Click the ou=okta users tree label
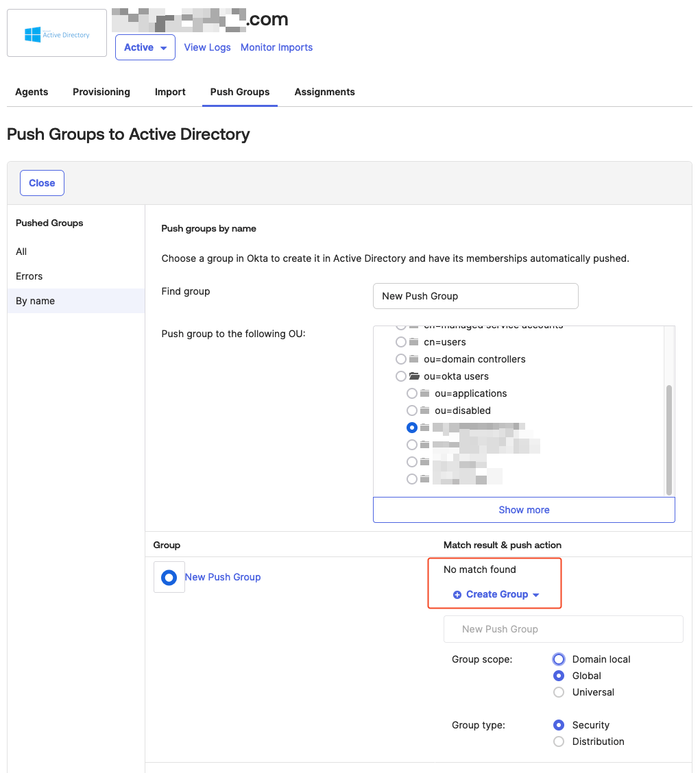The height and width of the screenshot is (773, 700). point(457,377)
